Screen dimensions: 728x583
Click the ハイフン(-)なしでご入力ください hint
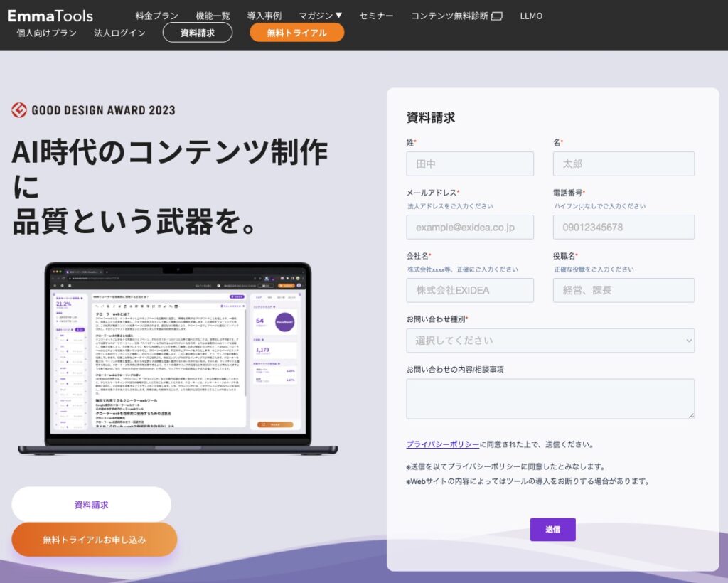599,206
